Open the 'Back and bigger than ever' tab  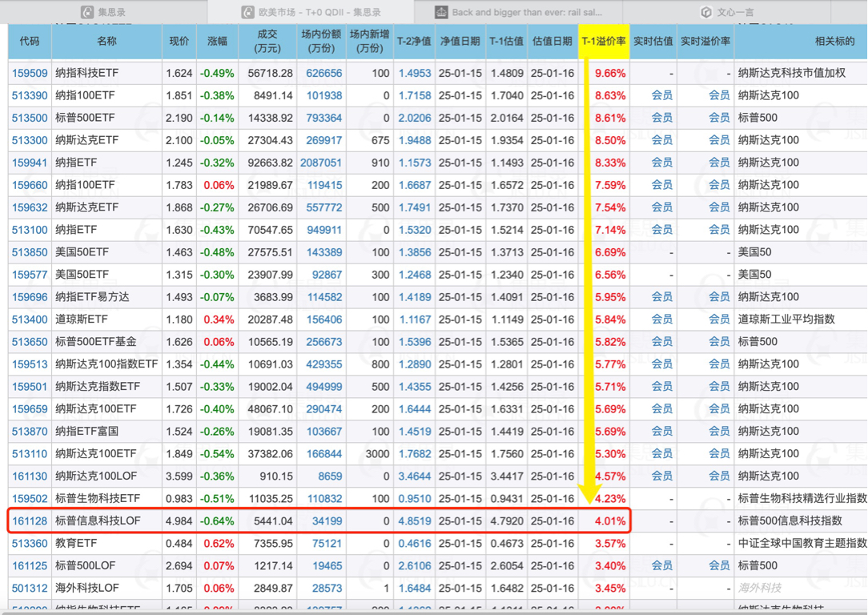(518, 12)
